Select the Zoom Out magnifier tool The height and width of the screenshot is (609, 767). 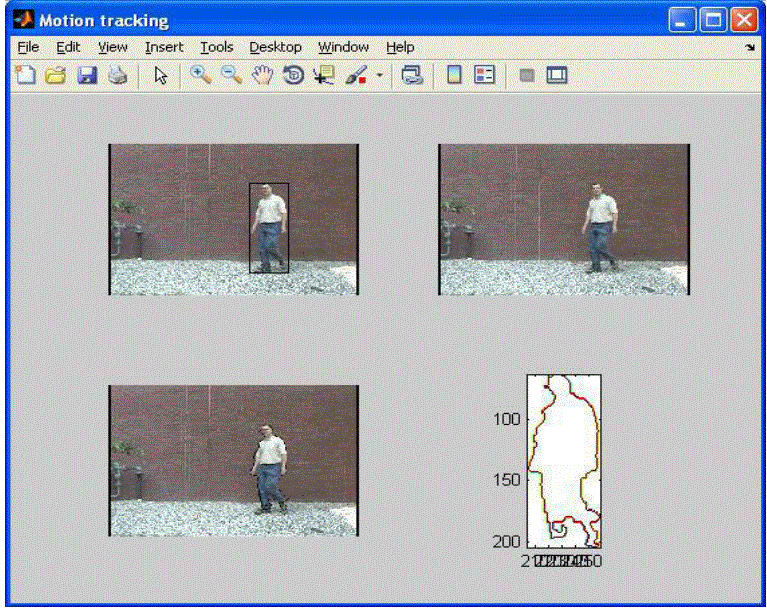(x=231, y=75)
